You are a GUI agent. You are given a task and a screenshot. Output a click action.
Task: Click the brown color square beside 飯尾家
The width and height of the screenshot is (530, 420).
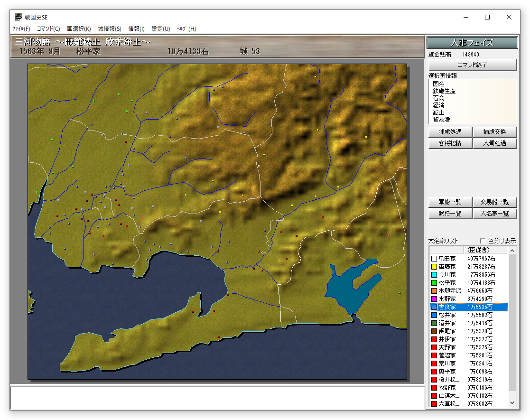(434, 331)
